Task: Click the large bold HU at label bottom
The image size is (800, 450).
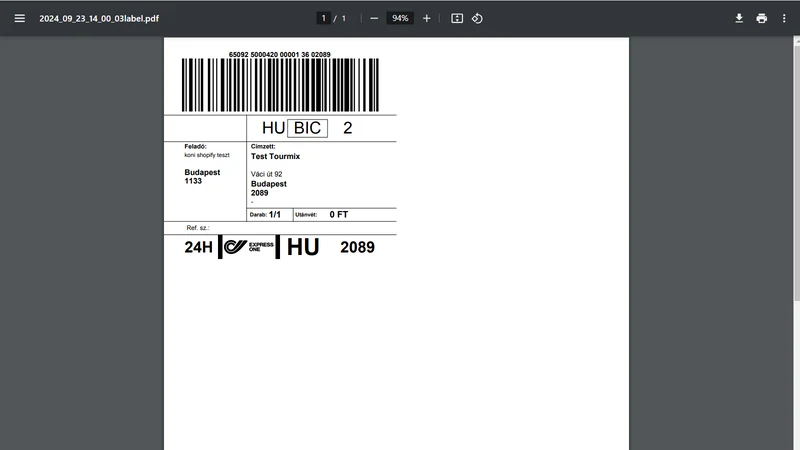Action: (x=303, y=247)
